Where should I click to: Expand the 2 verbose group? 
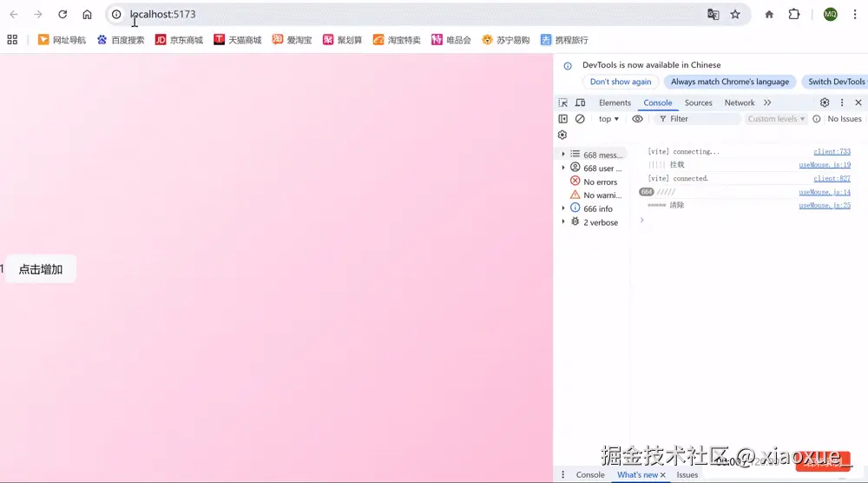563,222
